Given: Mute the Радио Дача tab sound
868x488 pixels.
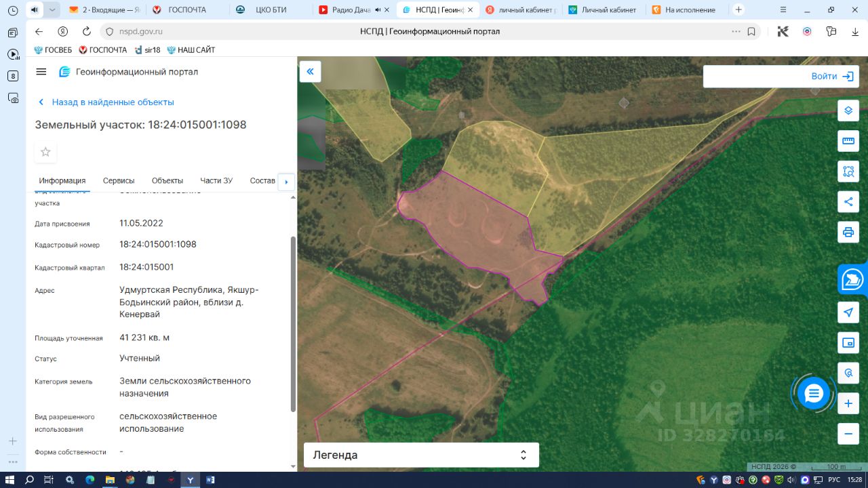Looking at the screenshot, I should coord(377,10).
